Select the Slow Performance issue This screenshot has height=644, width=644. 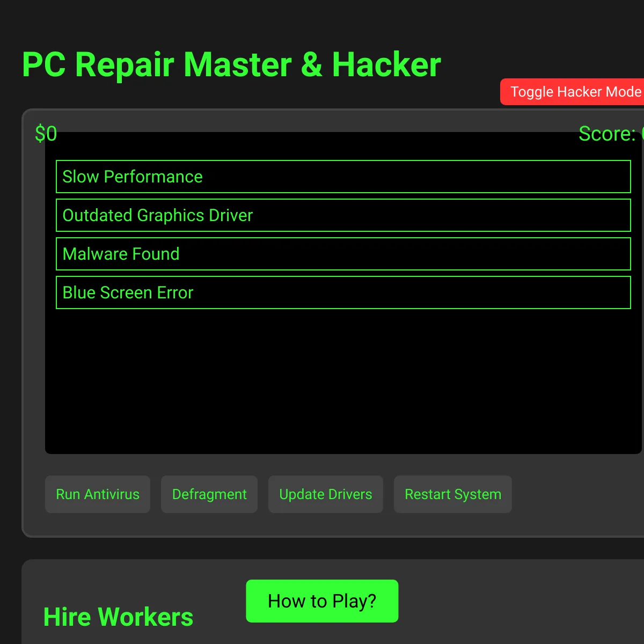(x=343, y=177)
